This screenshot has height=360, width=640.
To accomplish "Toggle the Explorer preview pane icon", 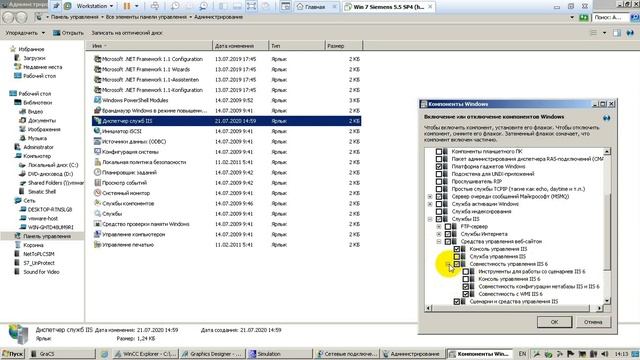I will pyautogui.click(x=617, y=33).
